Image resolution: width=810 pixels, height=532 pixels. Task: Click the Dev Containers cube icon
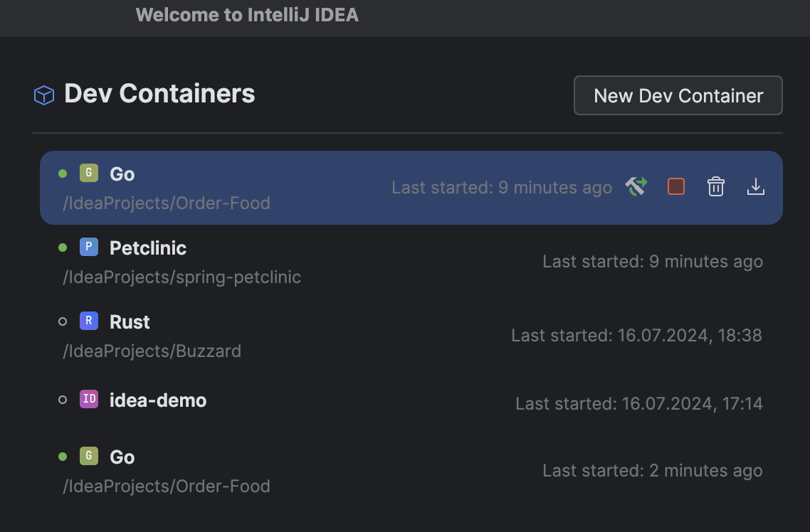click(43, 93)
